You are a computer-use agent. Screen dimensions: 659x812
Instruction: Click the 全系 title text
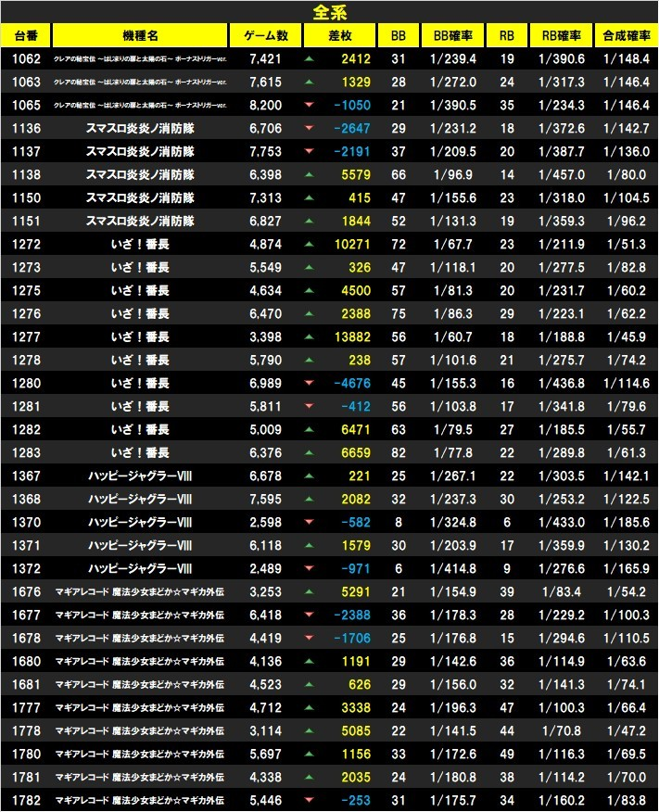pyautogui.click(x=330, y=12)
